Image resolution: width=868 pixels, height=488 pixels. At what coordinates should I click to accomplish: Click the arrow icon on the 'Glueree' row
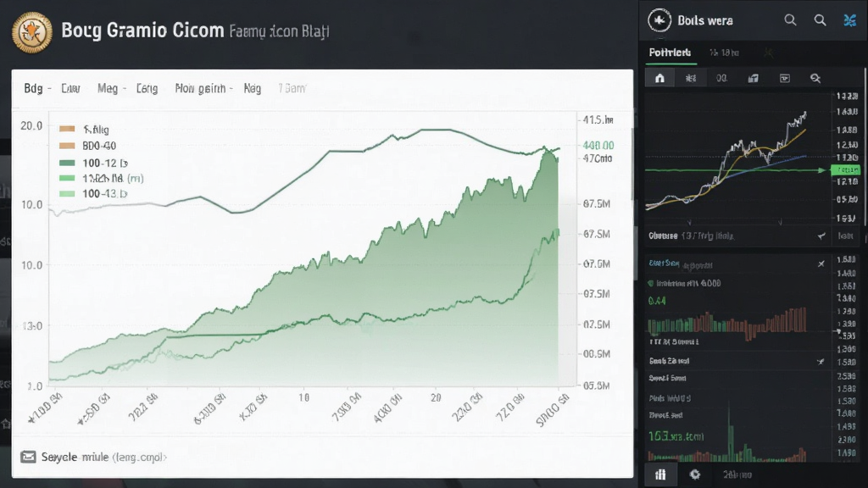coord(821,236)
